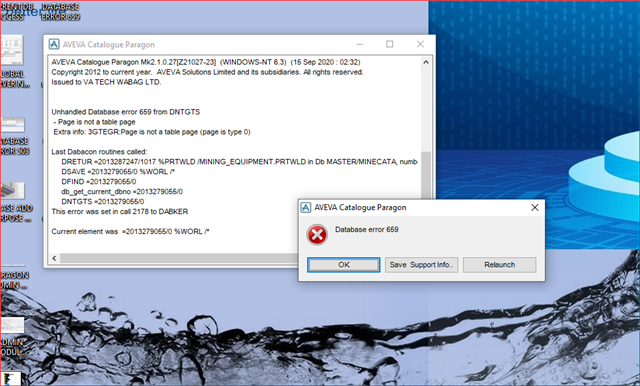Click AVEVA logo icon in Paragon console title

(54, 44)
